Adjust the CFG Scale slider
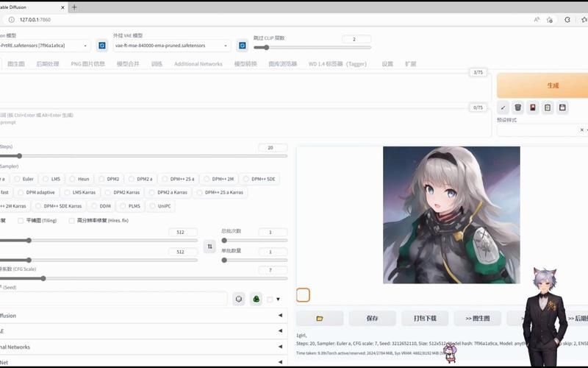 coord(143,279)
